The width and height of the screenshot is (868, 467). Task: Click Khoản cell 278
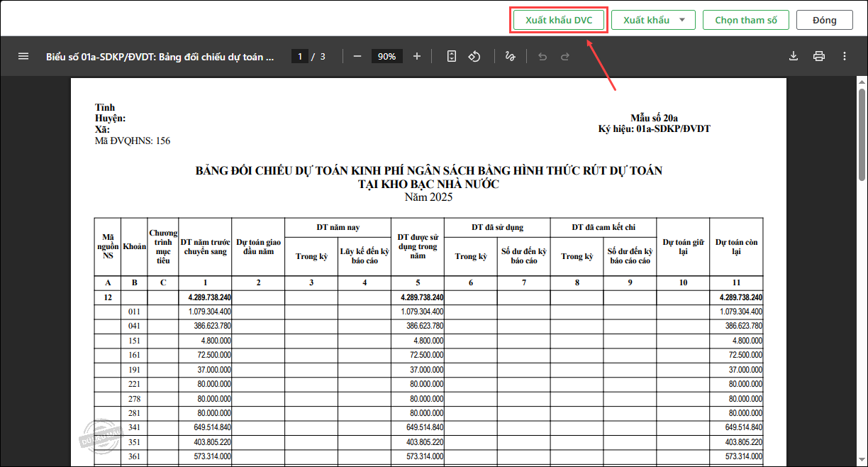[x=134, y=399]
